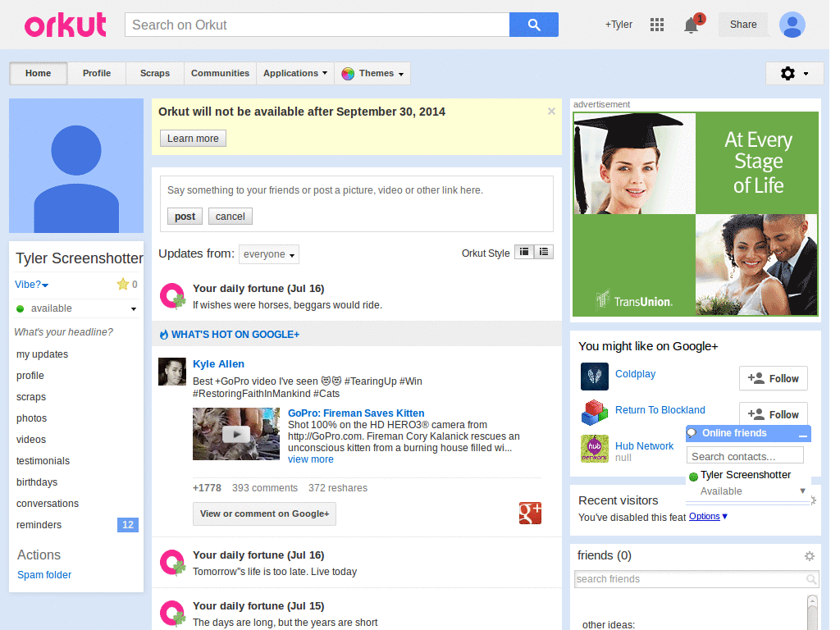Click the Return To Blockland icon
Screen dimensions: 840x630
[594, 413]
